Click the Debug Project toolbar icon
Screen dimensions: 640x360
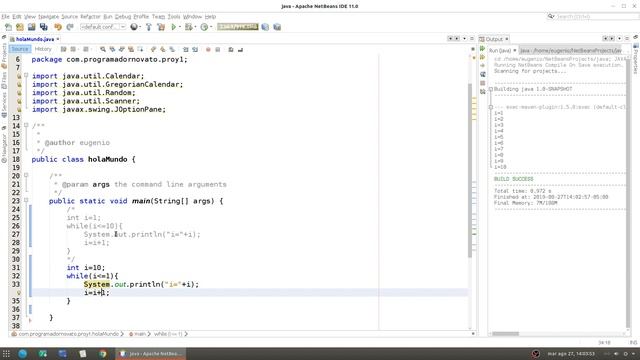click(188, 27)
